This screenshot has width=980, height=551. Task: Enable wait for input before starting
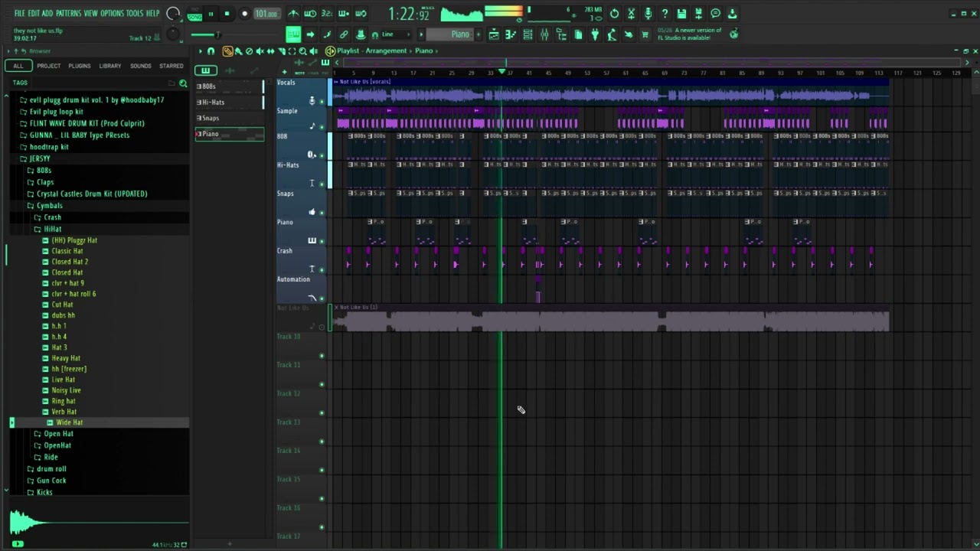coord(310,13)
